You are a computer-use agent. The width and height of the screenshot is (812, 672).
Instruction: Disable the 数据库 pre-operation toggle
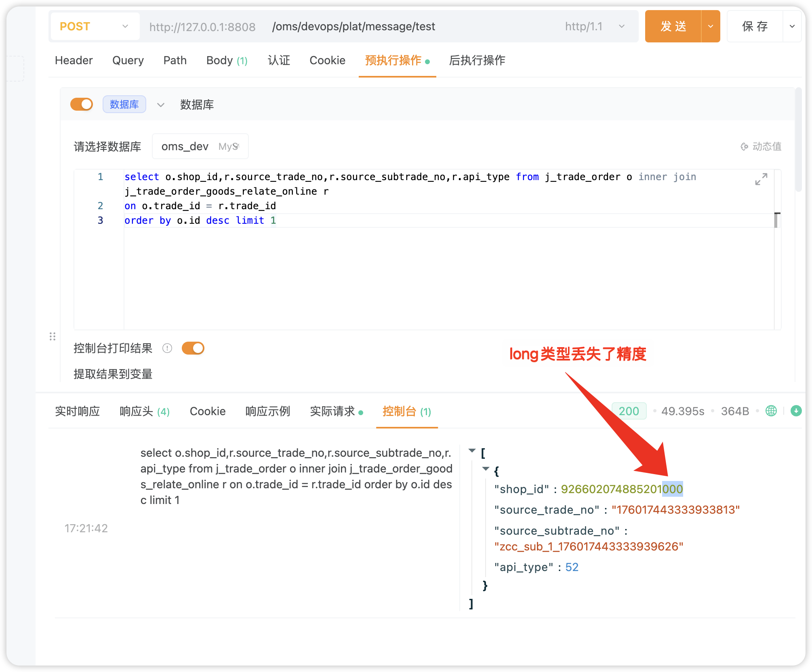[82, 104]
